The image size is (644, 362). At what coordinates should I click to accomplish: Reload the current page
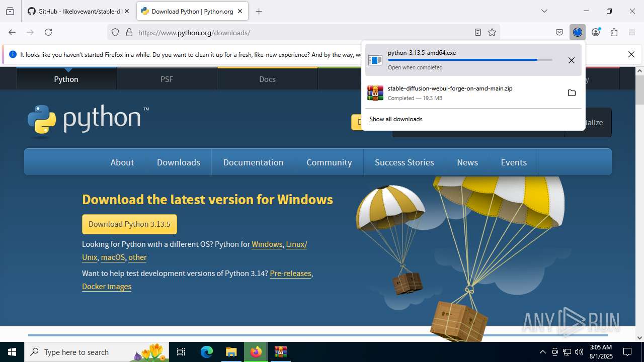[48, 32]
